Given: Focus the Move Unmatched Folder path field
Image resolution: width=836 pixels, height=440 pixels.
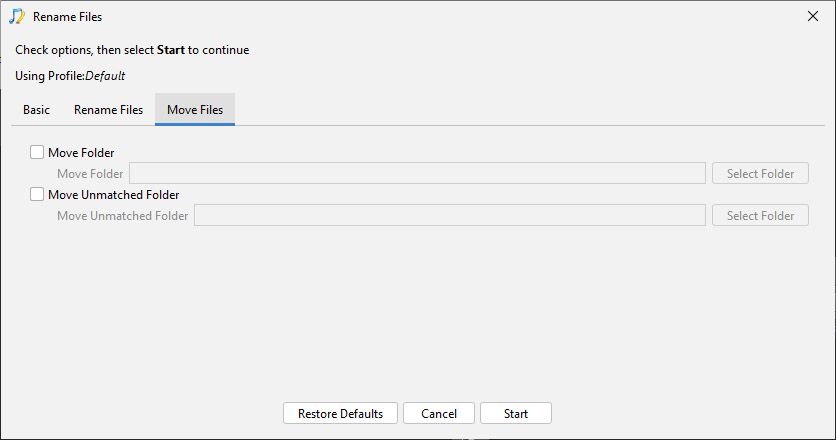Looking at the screenshot, I should pyautogui.click(x=450, y=215).
